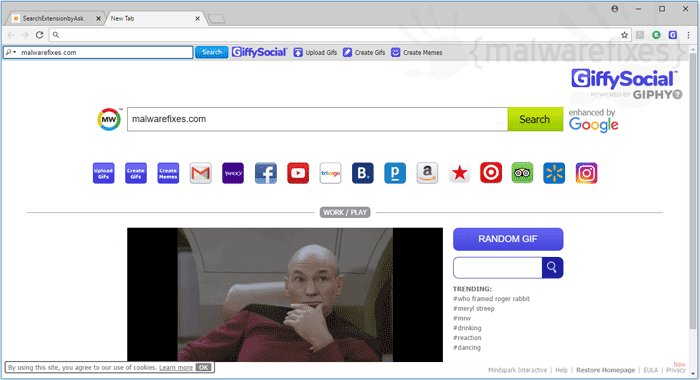Open the Chrome profile icon
Viewport: 700px width, 380px height.
pyautogui.click(x=615, y=8)
